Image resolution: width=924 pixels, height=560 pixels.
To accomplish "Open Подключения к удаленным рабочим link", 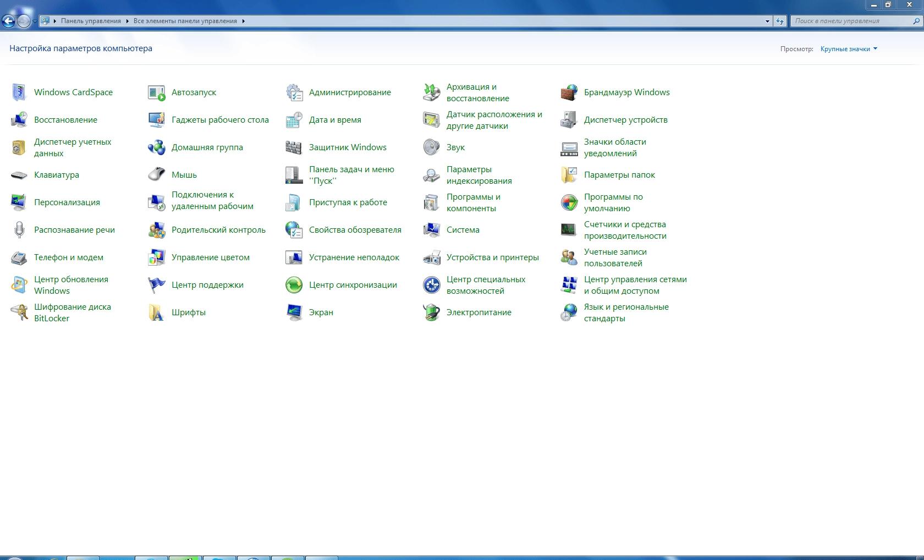I will tap(212, 200).
